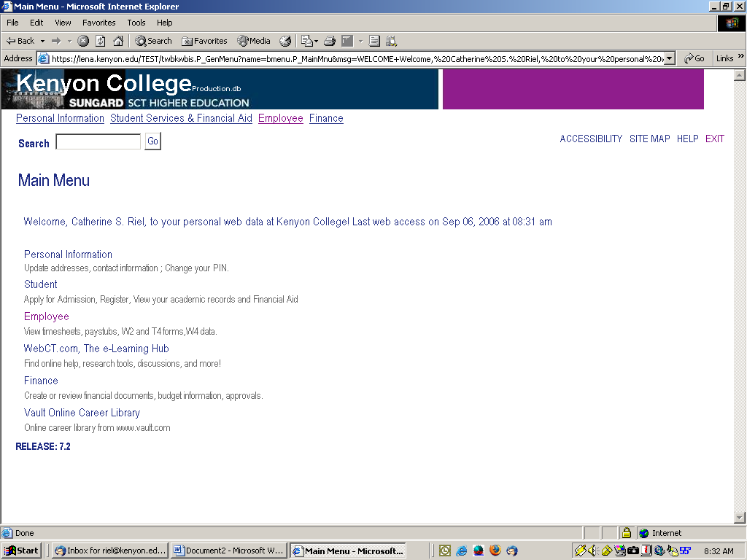Click the History icon in toolbar
The image size is (747, 560).
tap(285, 41)
